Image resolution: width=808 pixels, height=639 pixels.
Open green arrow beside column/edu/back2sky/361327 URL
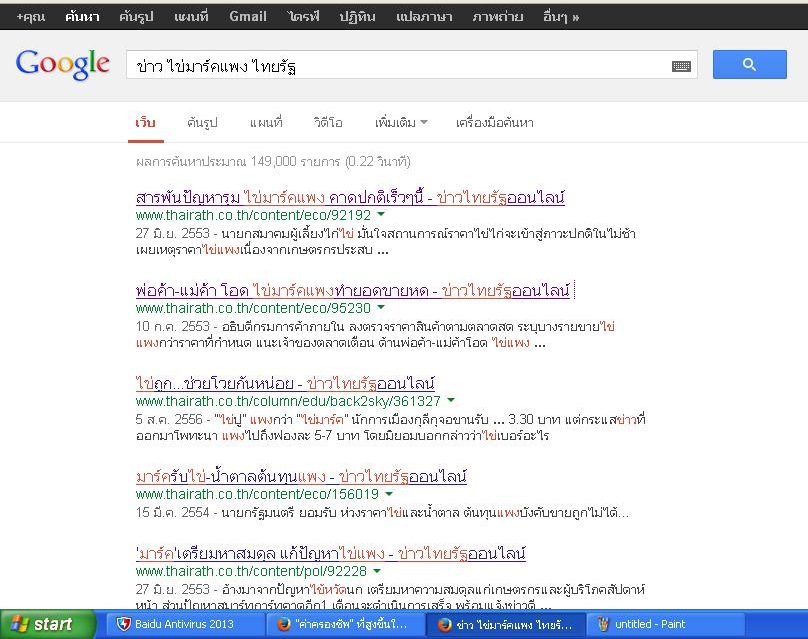(451, 400)
